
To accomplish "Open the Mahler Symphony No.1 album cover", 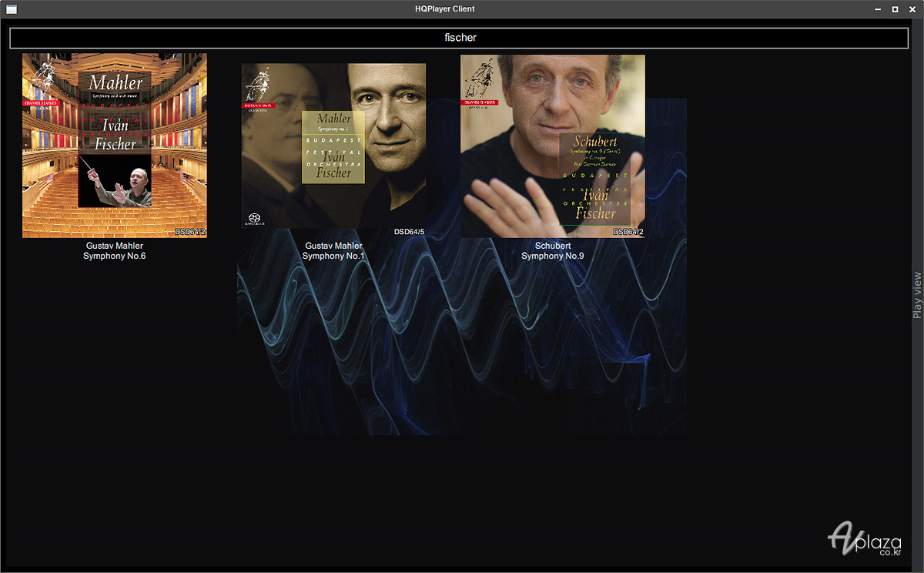I will [333, 146].
